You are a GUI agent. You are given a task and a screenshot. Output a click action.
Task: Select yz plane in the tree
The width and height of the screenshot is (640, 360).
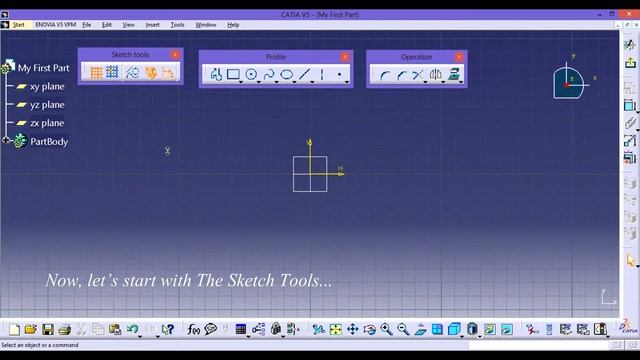click(47, 105)
